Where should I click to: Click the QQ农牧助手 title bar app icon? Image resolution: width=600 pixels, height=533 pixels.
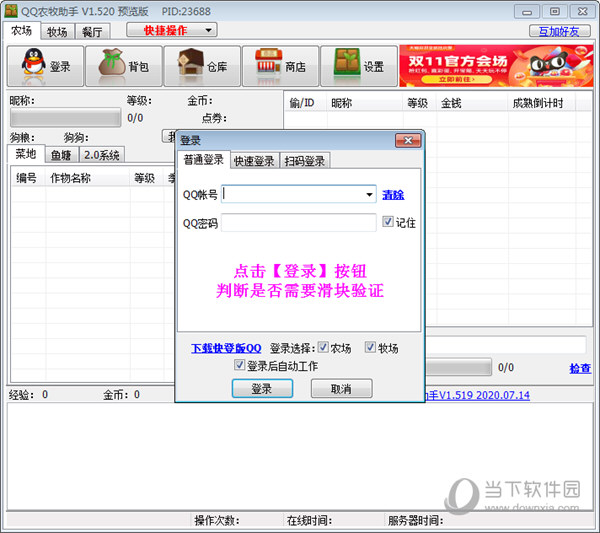click(10, 10)
